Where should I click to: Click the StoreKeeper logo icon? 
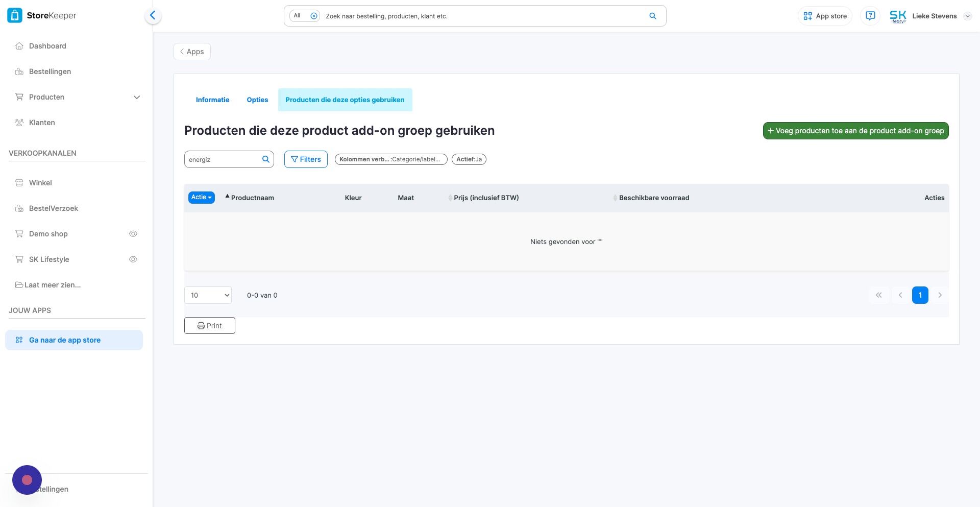(14, 15)
